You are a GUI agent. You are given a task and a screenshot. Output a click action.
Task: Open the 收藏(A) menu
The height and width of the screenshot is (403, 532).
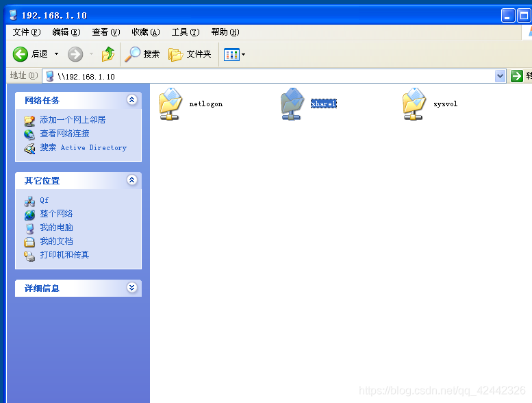[146, 32]
